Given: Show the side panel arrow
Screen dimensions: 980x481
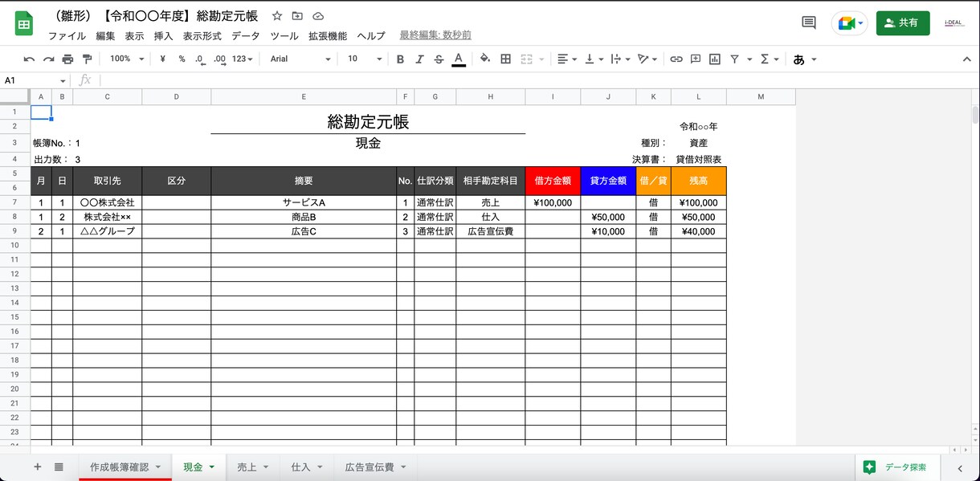Looking at the screenshot, I should [x=960, y=467].
